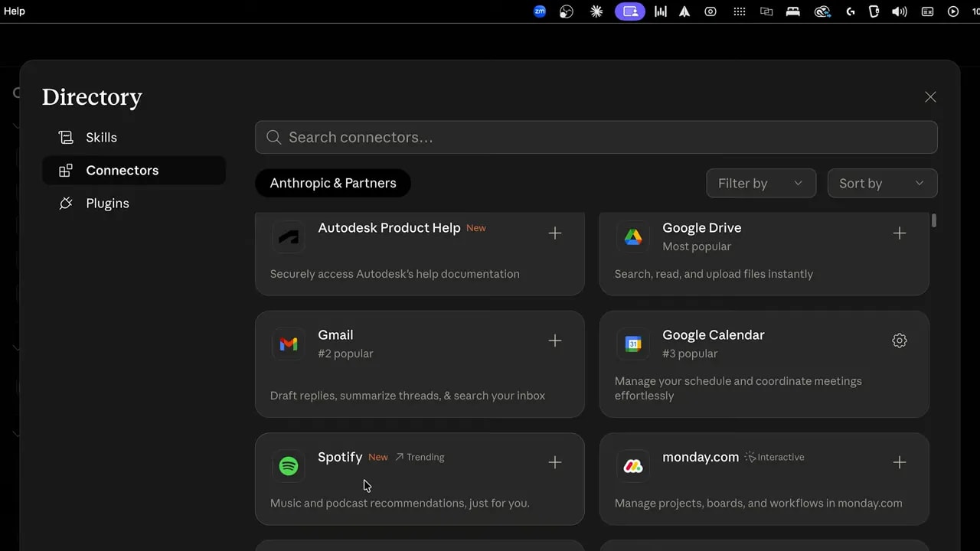980x551 pixels.
Task: Open the volume control in menu bar
Action: tap(900, 11)
